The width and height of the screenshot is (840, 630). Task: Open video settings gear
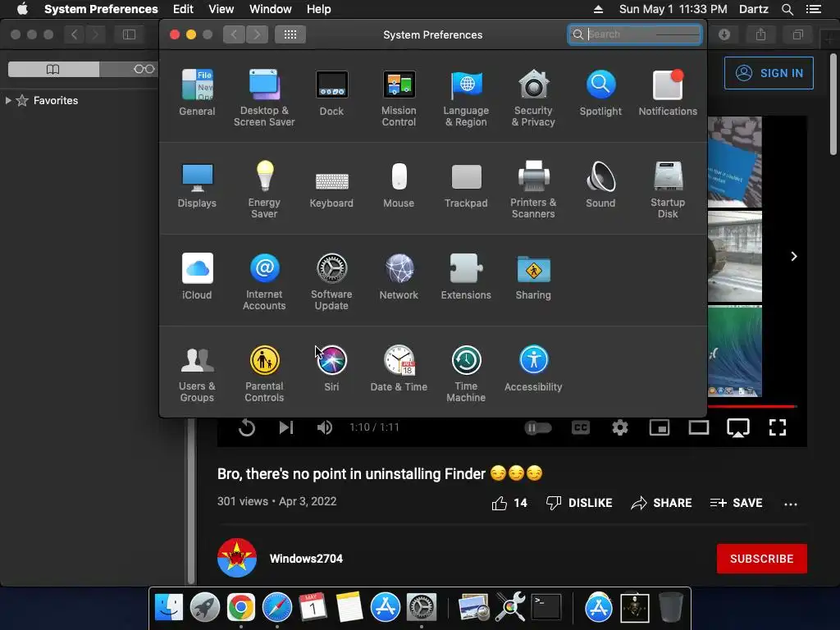tap(620, 427)
